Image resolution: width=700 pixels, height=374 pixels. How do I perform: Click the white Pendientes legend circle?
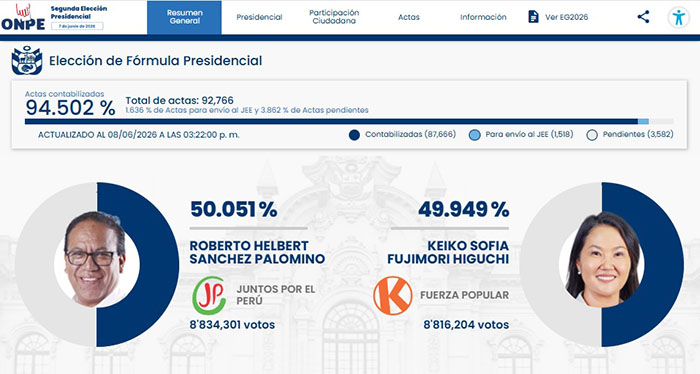(x=592, y=135)
